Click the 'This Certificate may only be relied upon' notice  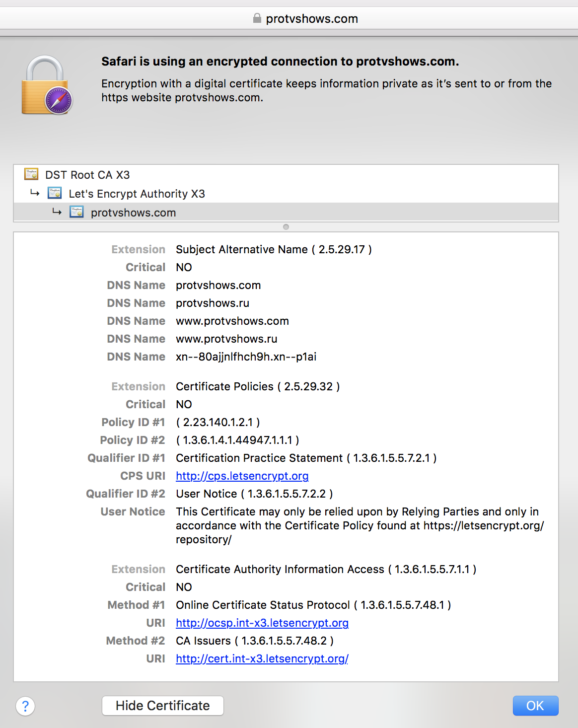pyautogui.click(x=360, y=525)
